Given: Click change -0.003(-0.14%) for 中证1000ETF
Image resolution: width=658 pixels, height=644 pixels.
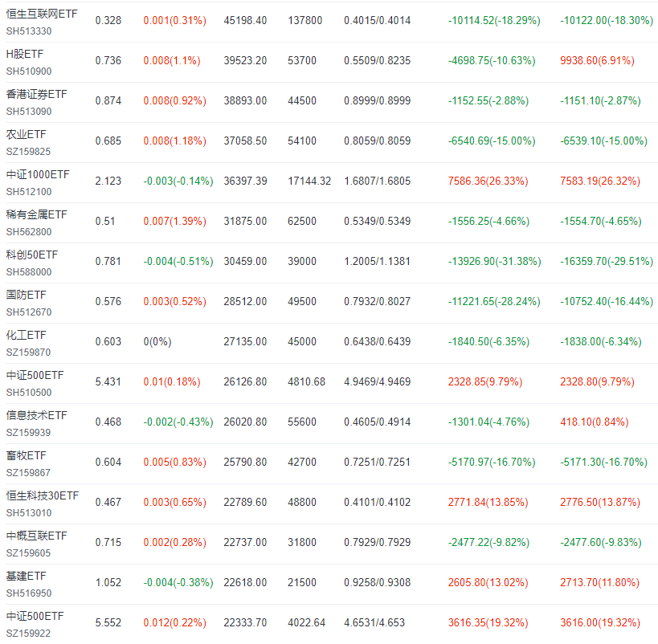Looking at the screenshot, I should pyautogui.click(x=178, y=181).
